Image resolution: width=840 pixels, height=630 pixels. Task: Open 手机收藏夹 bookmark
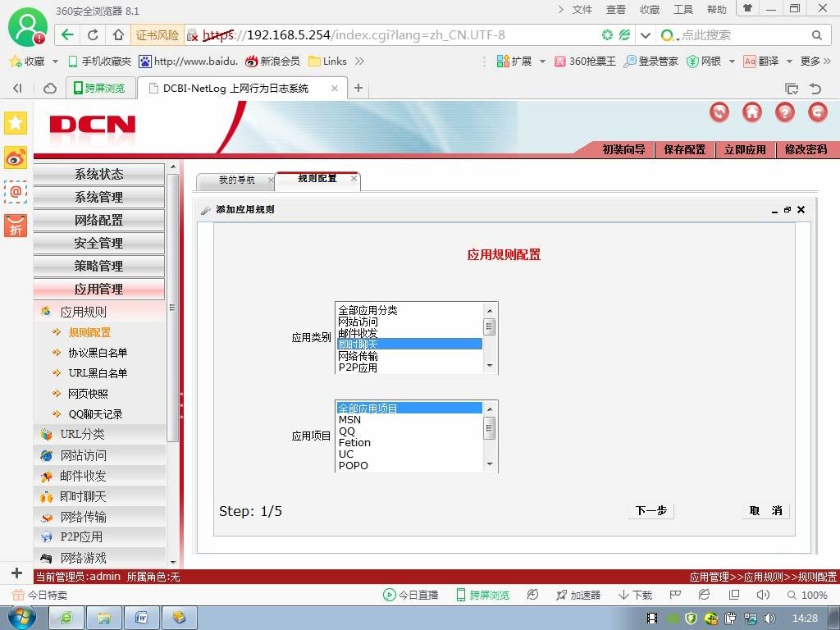point(100,61)
